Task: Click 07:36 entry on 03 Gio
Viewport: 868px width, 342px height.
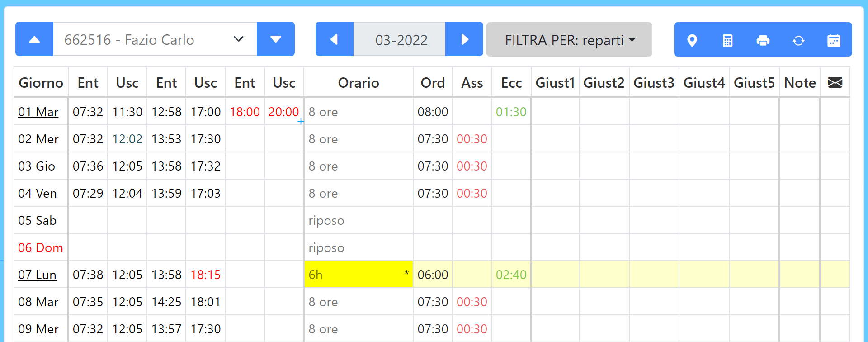Action: 88,166
